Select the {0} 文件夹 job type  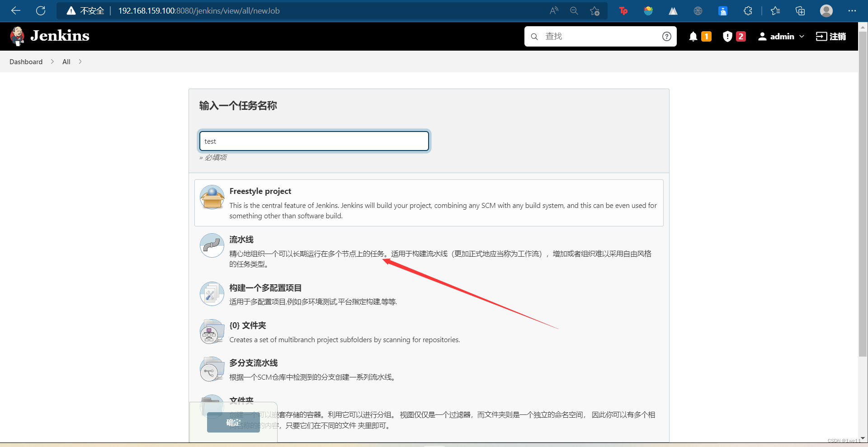(429, 332)
